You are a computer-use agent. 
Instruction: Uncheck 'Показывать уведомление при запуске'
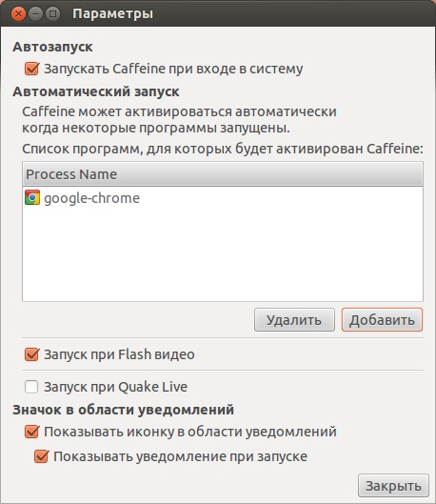42,456
